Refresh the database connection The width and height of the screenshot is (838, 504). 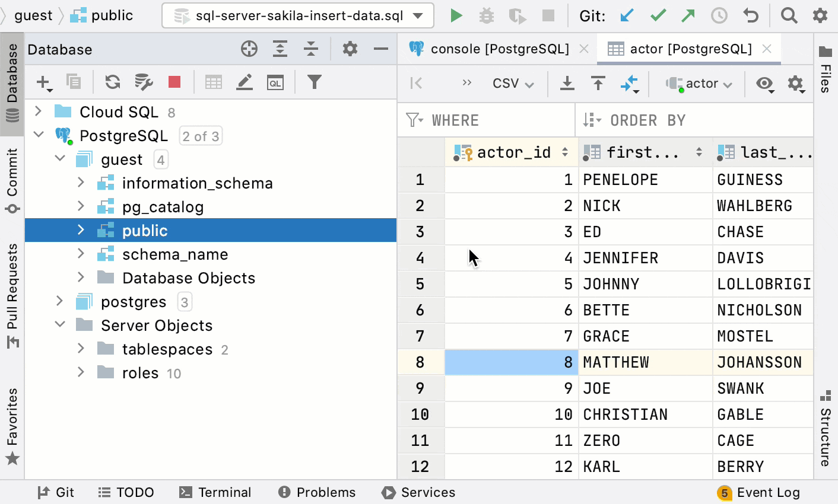[x=112, y=82]
